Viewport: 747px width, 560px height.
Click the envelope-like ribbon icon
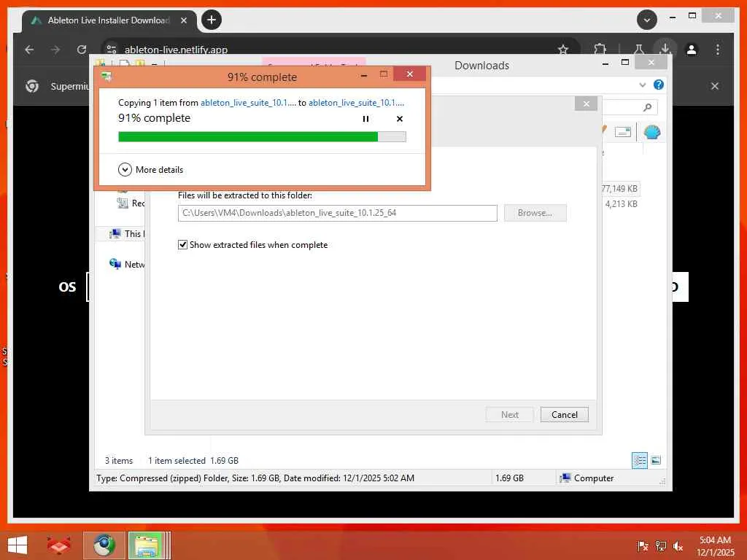click(623, 132)
